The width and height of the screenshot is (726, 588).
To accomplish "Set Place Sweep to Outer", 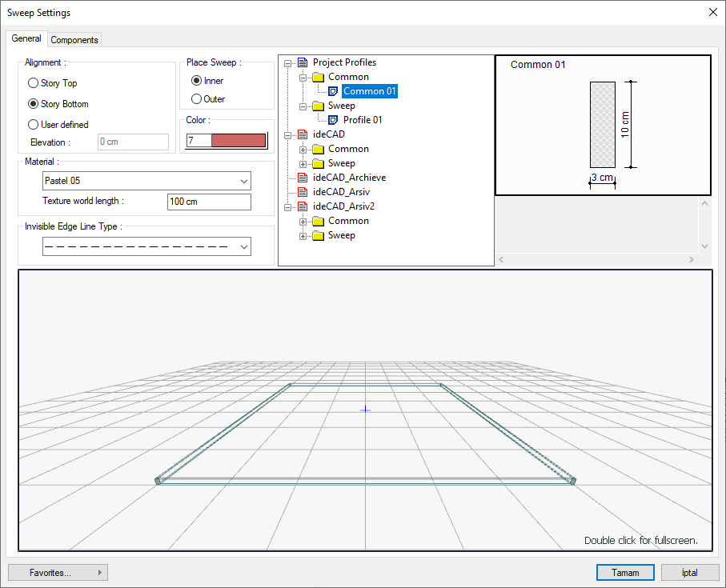I will 196,99.
